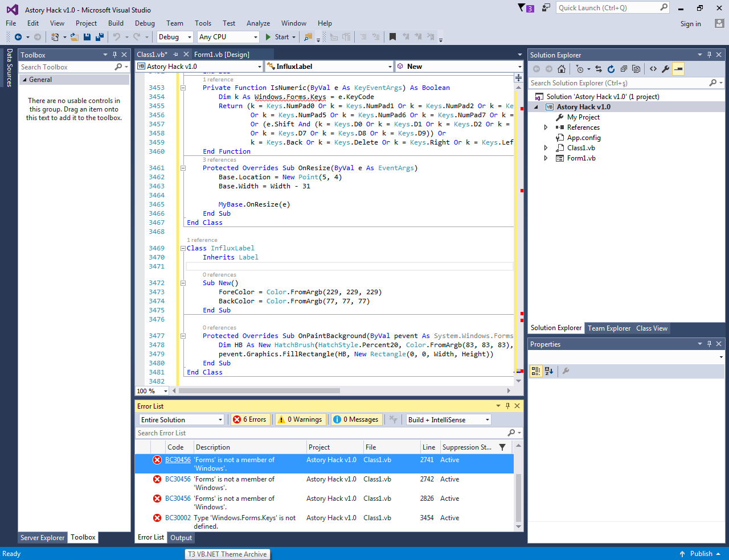Switch to Form1.vb [Design] tab

pos(222,55)
